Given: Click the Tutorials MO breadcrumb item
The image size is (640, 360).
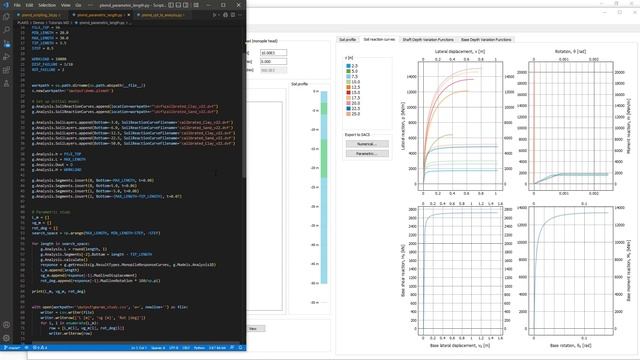Looking at the screenshot, I should point(59,23).
